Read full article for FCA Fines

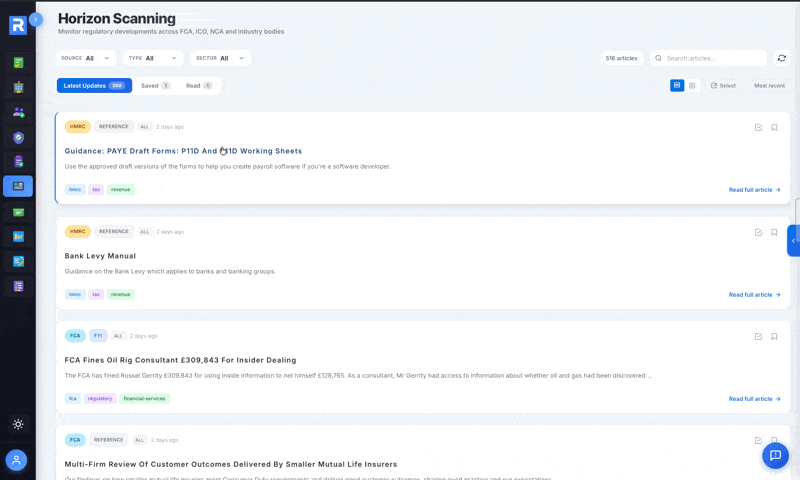click(755, 399)
